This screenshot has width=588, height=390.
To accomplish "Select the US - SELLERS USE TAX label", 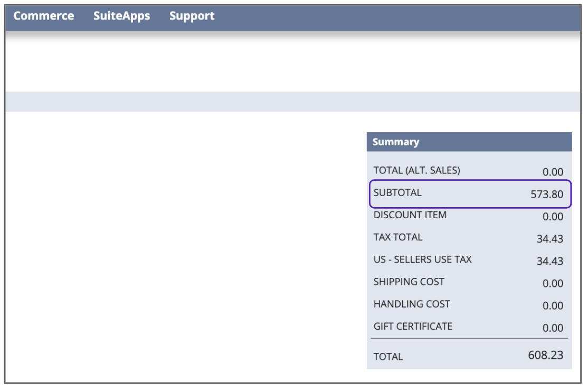I will [422, 259].
